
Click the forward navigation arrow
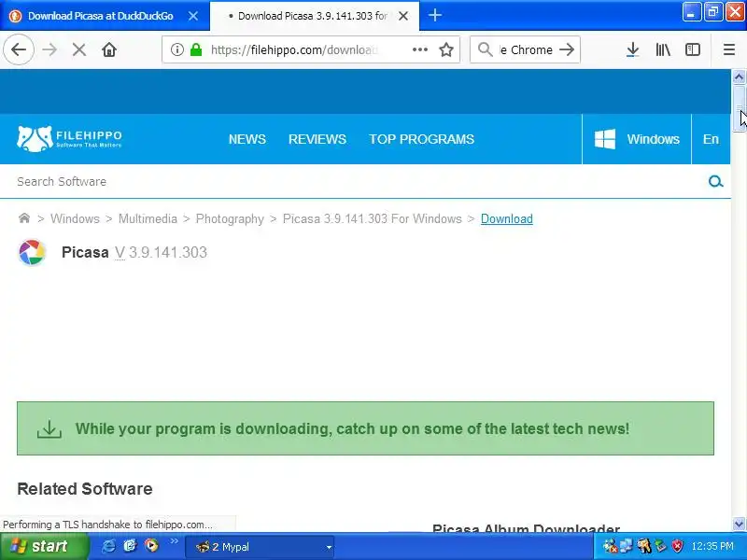pyautogui.click(x=49, y=49)
